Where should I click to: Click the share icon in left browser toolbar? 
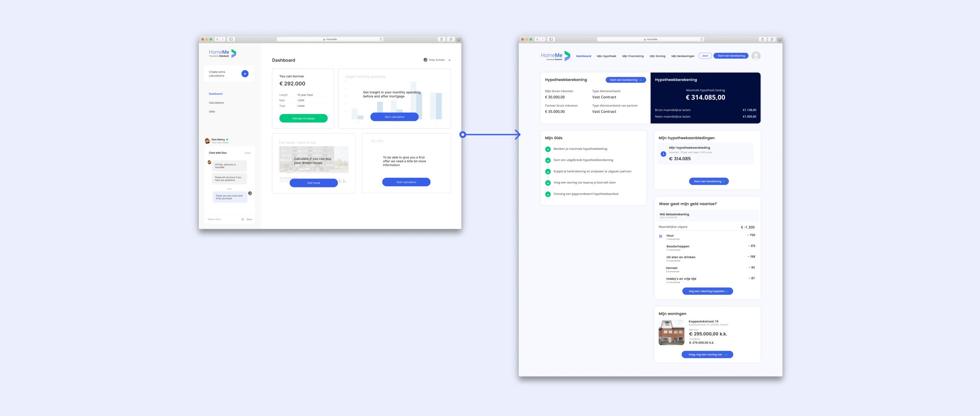pyautogui.click(x=441, y=39)
